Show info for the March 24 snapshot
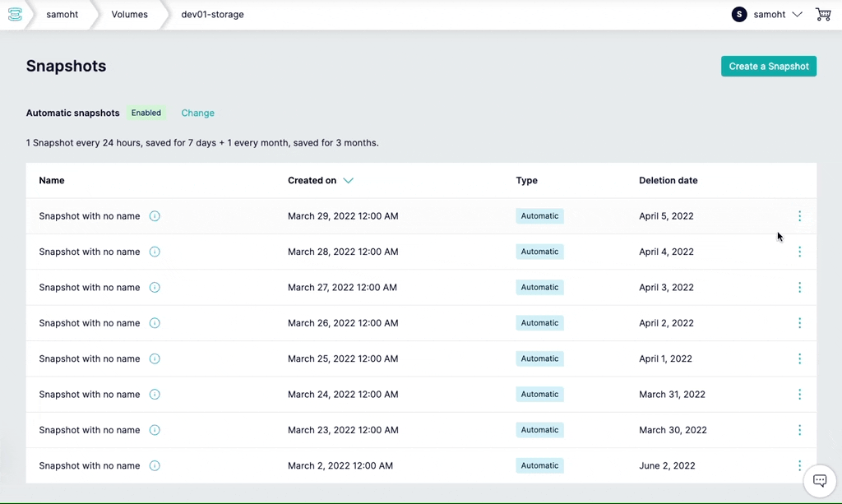842x504 pixels. [x=155, y=395]
